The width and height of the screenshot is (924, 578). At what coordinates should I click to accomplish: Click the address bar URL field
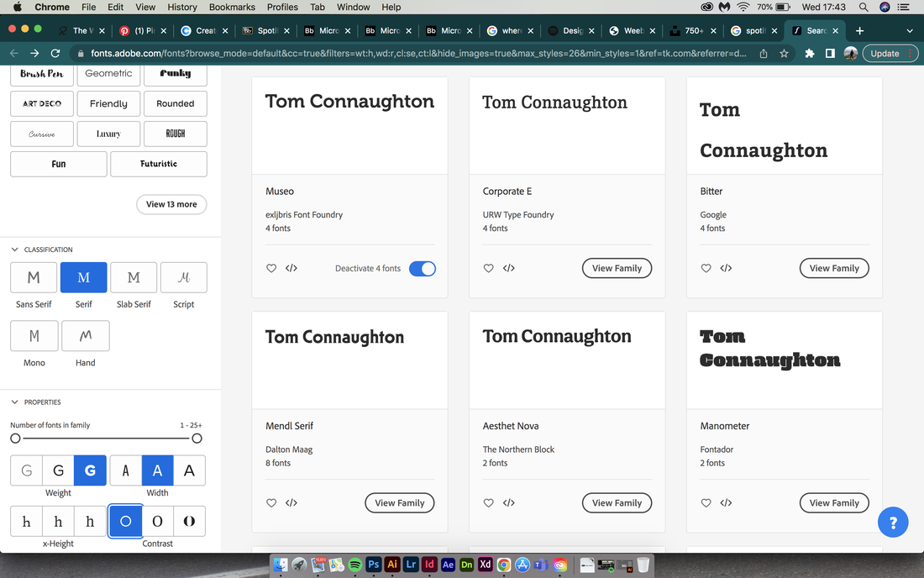[x=418, y=53]
